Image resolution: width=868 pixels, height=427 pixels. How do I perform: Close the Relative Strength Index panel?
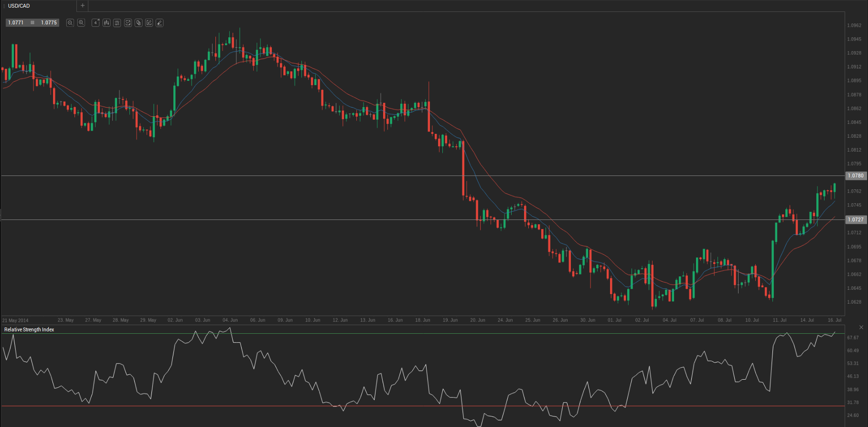point(861,328)
